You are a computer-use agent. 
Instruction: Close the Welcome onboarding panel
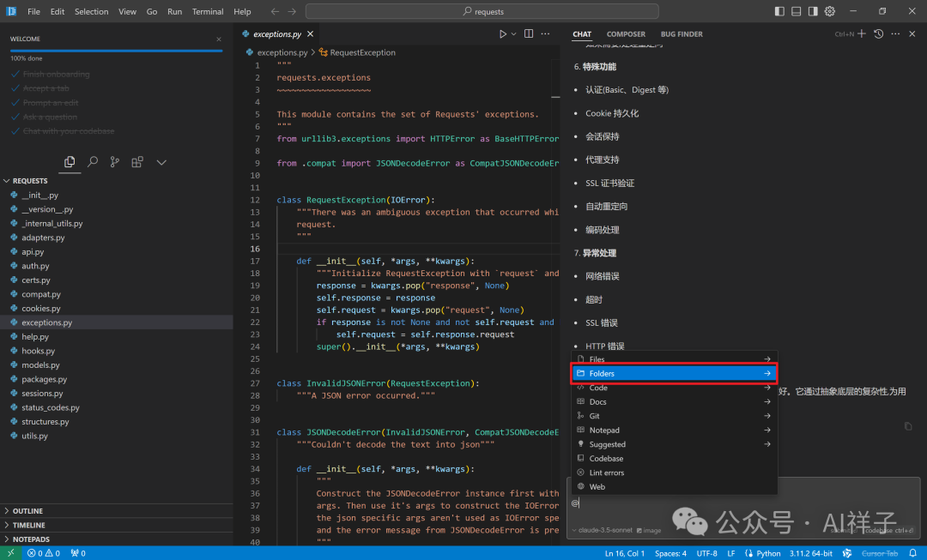(219, 39)
